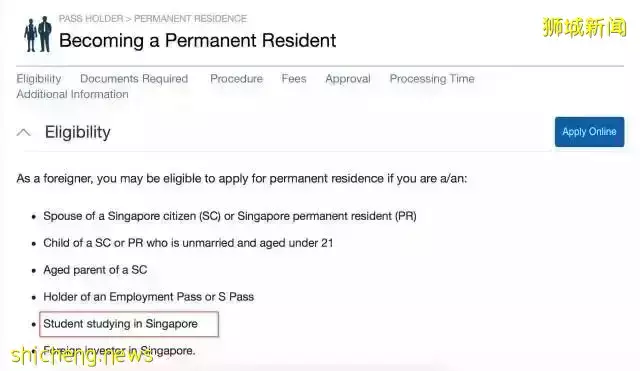Click the Becoming a Permanent Resident title
The width and height of the screenshot is (640, 371).
(198, 40)
